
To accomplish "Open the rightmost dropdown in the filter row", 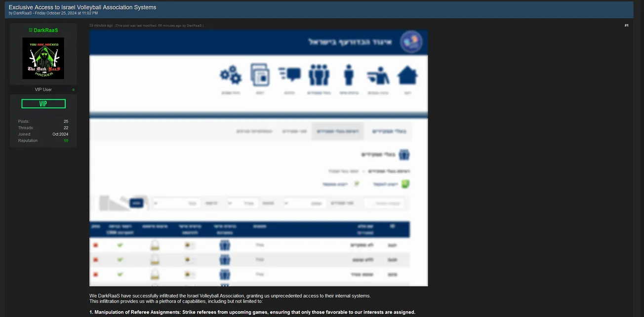I will click(304, 203).
